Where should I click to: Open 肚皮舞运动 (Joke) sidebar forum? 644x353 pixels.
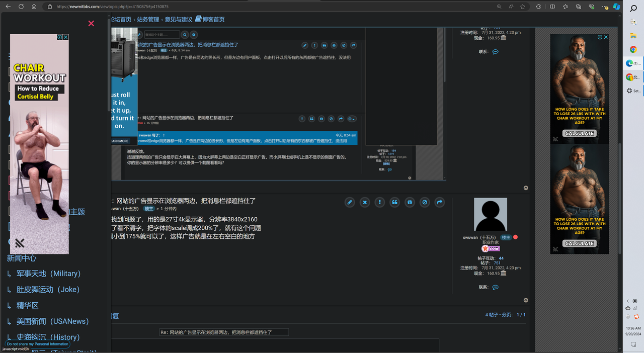(x=48, y=290)
